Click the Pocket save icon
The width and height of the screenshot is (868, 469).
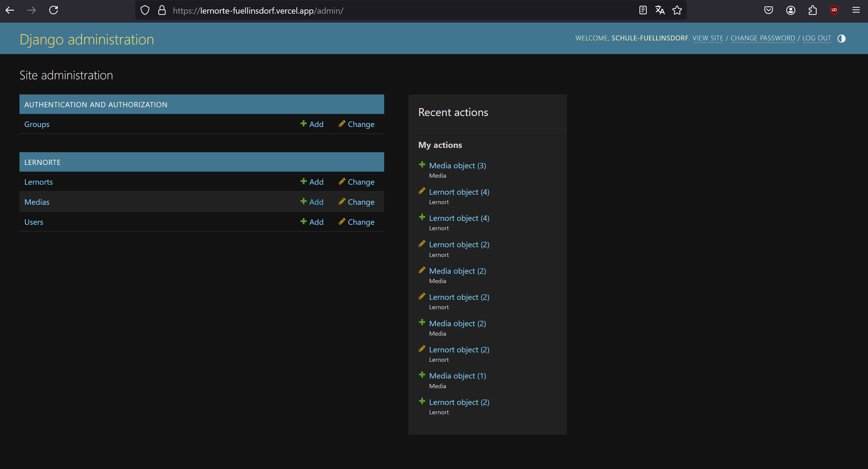[768, 10]
